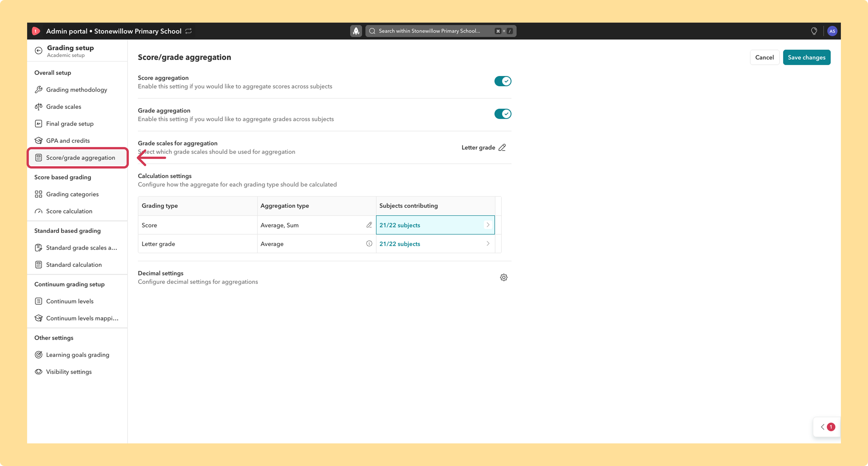Screen dimensions: 868x466
Task: Open Standard calculation page
Action: [77, 265]
